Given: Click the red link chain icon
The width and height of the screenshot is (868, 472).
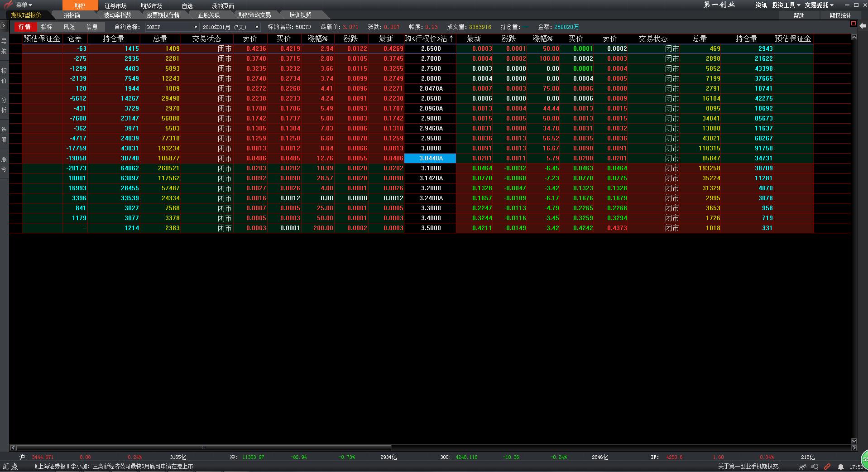Looking at the screenshot, I should tap(827, 467).
